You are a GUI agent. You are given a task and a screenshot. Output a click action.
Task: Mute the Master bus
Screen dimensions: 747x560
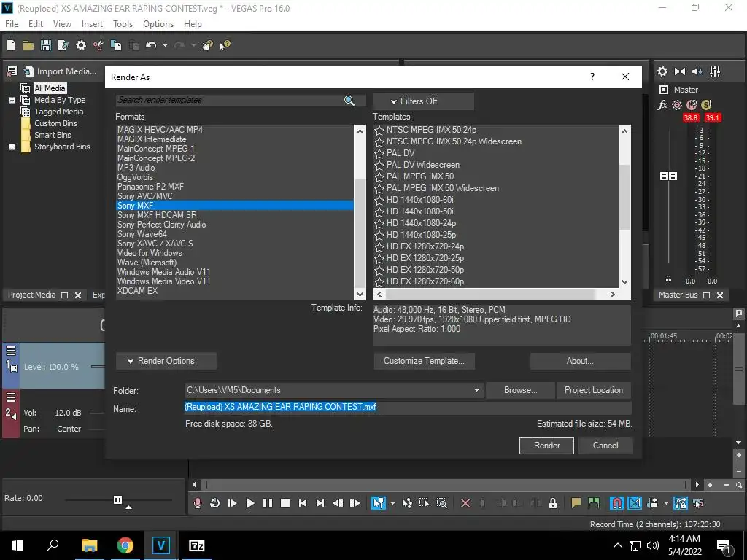tap(692, 105)
